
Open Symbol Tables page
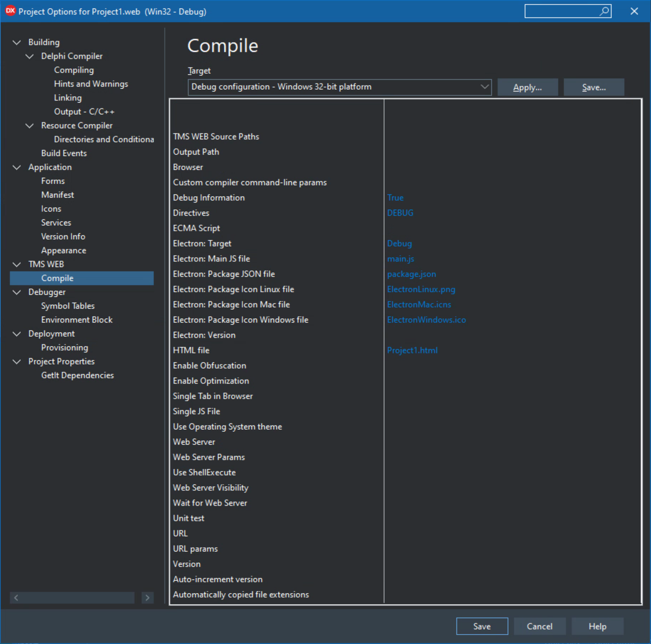pyautogui.click(x=68, y=306)
